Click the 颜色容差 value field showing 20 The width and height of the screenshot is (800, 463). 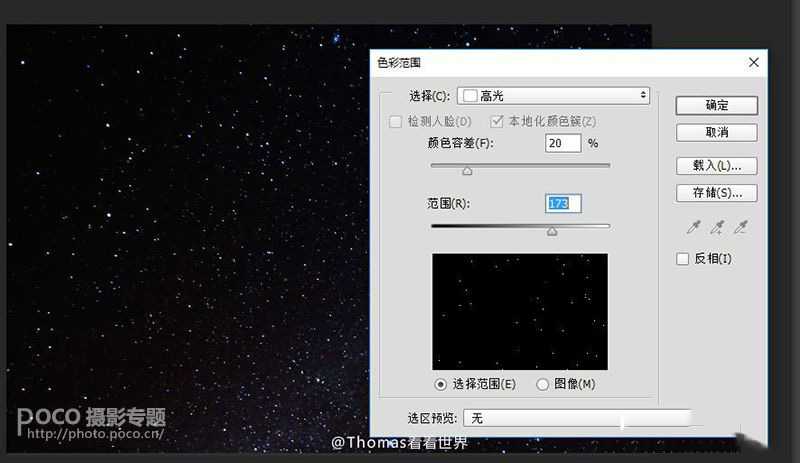click(562, 144)
